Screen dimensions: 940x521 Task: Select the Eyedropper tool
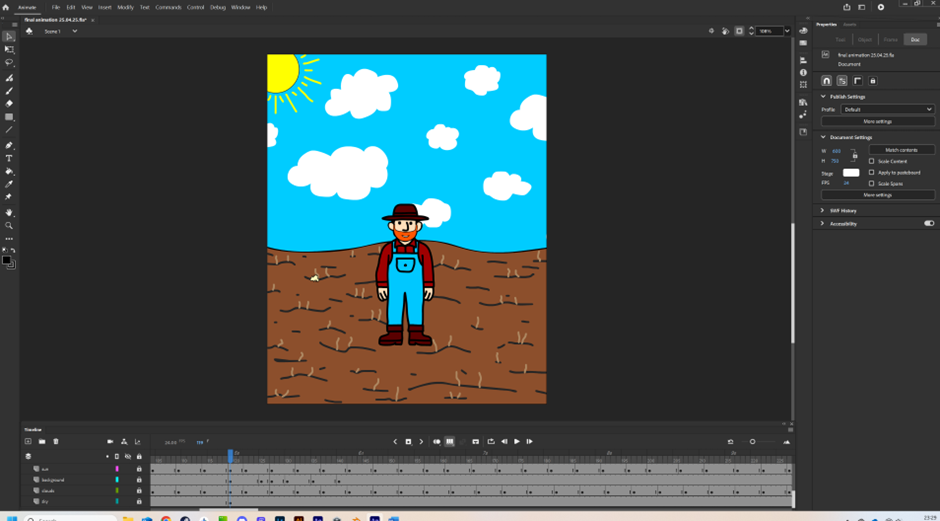[x=9, y=184]
